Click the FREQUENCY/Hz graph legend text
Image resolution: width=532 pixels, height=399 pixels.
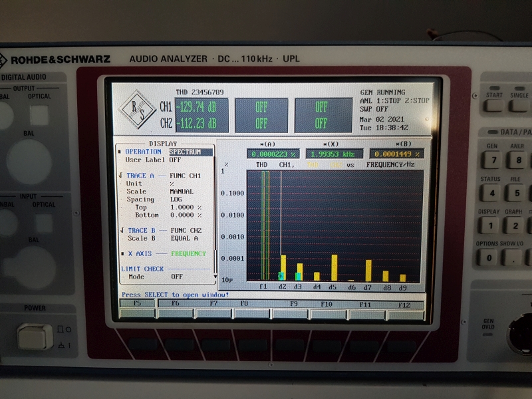pos(390,164)
